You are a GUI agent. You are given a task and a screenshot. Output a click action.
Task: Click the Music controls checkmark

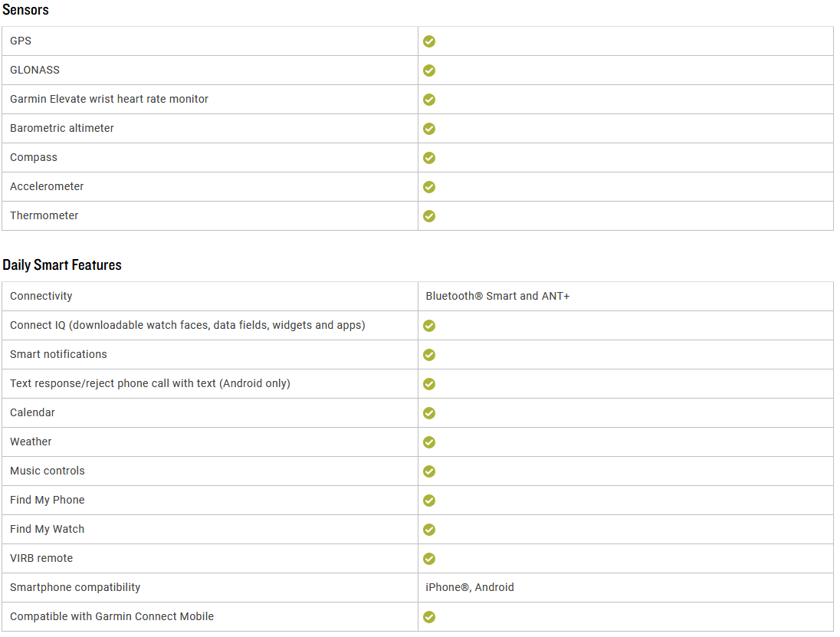click(429, 471)
